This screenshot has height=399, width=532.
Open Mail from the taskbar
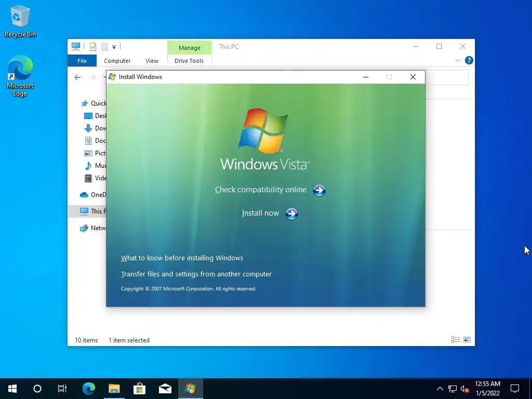[x=165, y=389]
